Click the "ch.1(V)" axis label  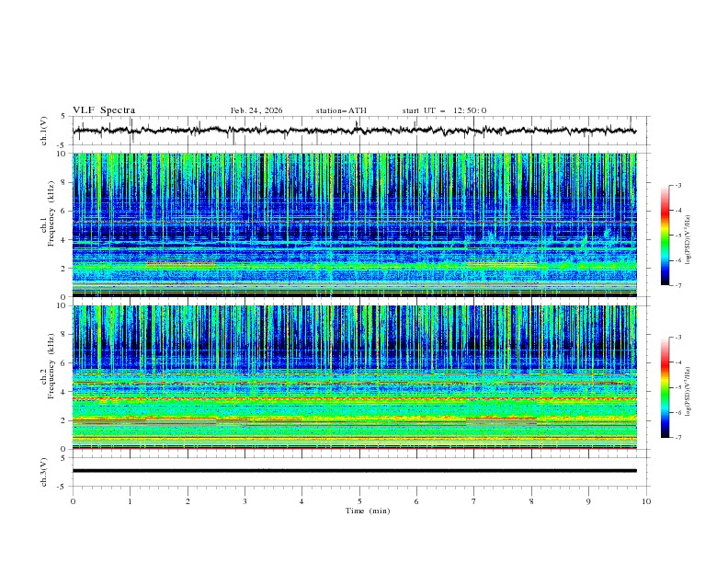coord(44,131)
